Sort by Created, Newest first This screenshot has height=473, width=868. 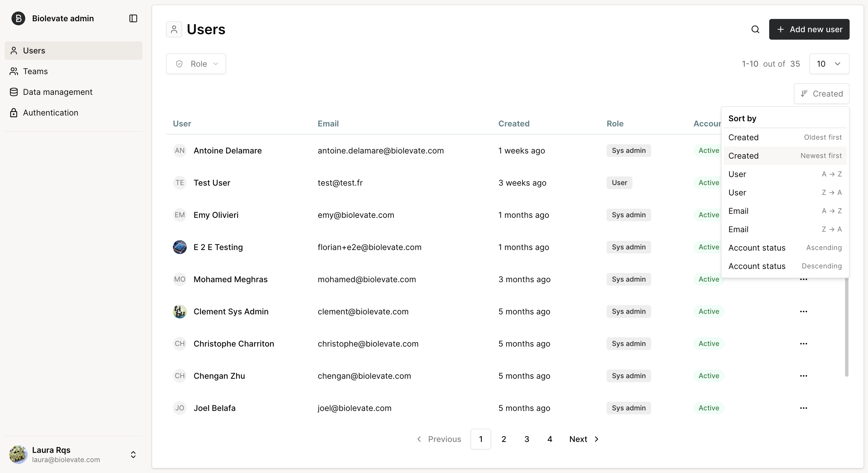click(x=785, y=156)
